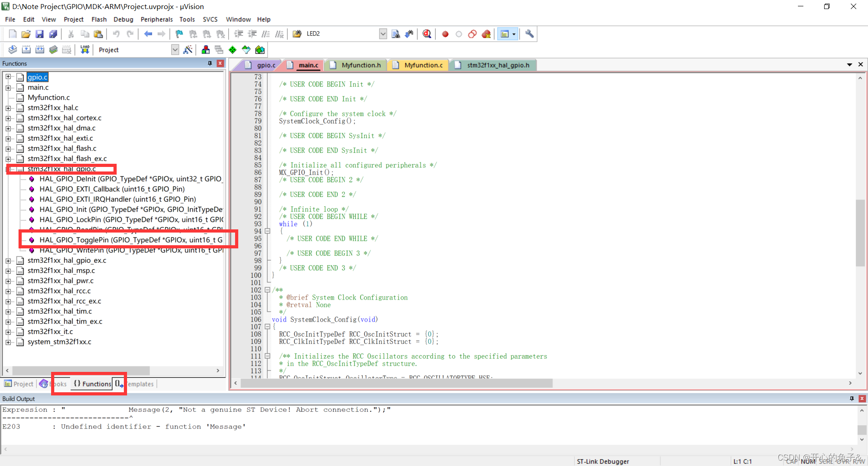Expand stm32f1xx_hal_rcc.c node

[8, 291]
